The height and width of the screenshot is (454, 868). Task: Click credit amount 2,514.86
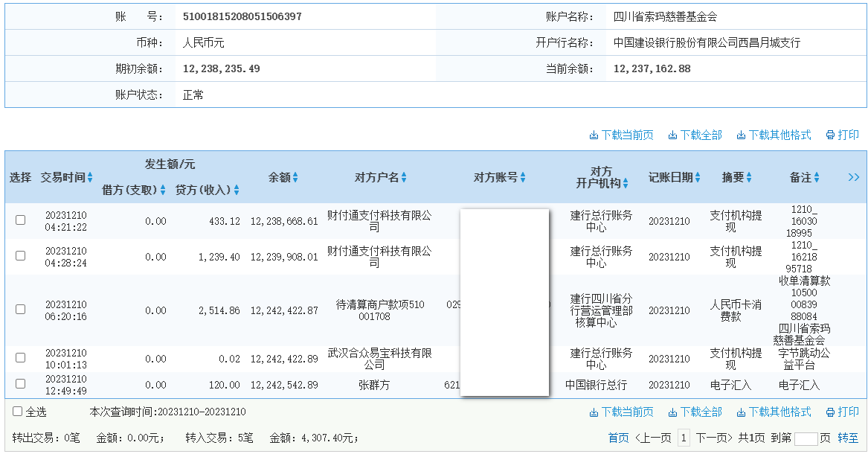219,310
